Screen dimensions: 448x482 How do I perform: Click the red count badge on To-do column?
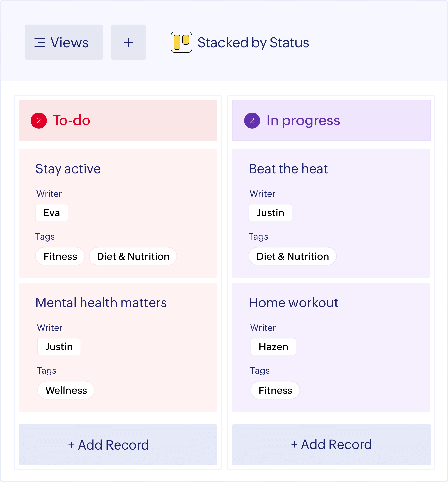pos(38,120)
